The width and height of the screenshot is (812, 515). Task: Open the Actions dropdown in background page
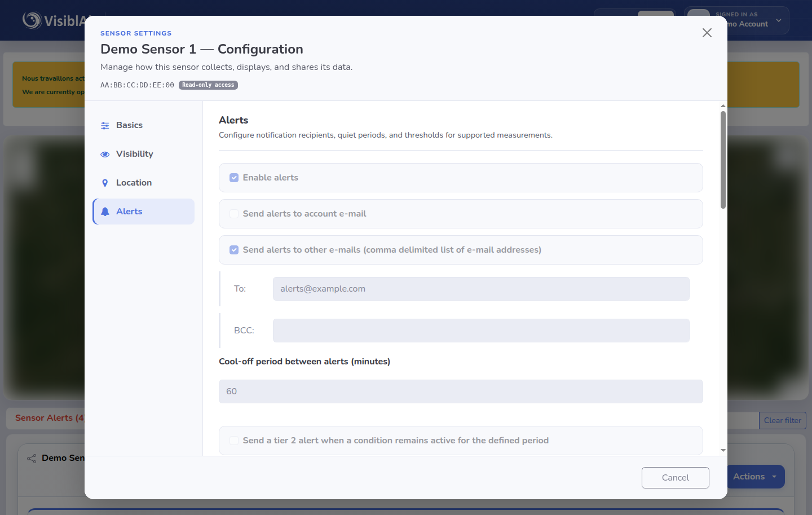755,477
